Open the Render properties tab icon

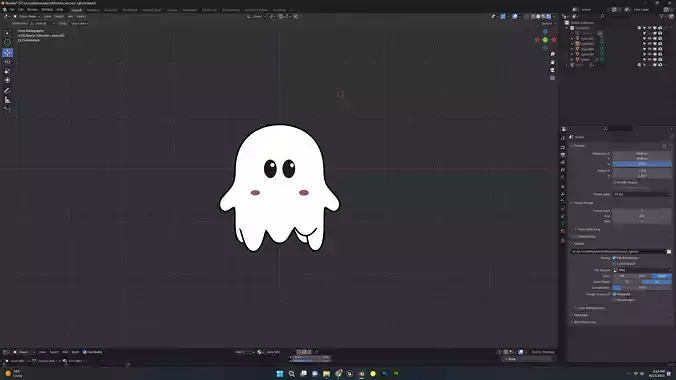563,147
